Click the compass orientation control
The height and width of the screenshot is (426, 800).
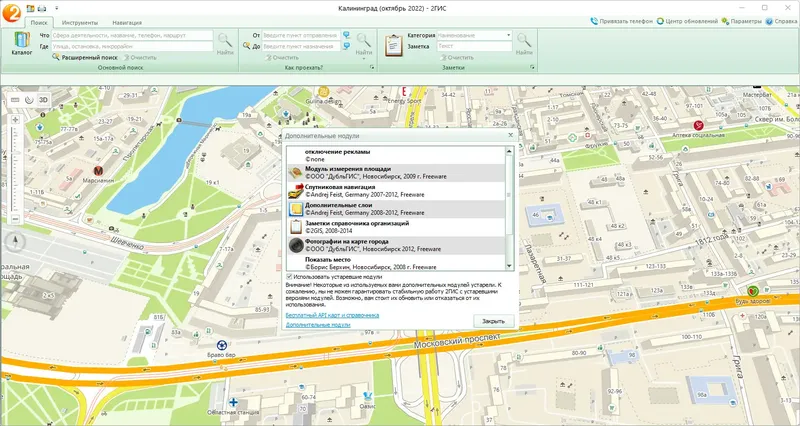[15, 241]
